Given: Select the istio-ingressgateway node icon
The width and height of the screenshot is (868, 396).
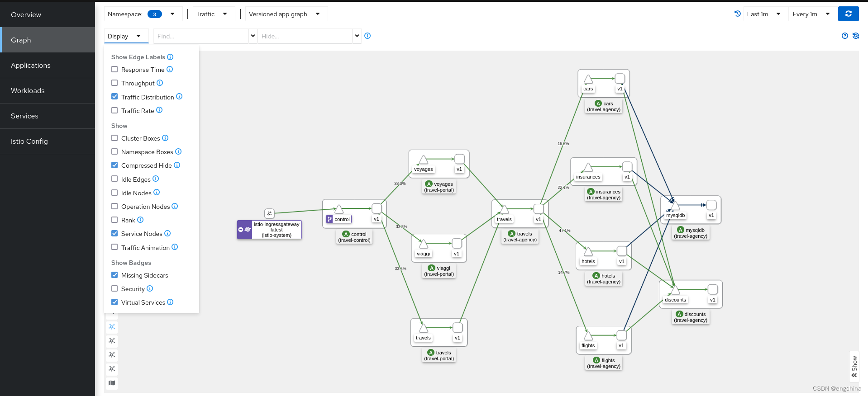Looking at the screenshot, I should coord(269,213).
